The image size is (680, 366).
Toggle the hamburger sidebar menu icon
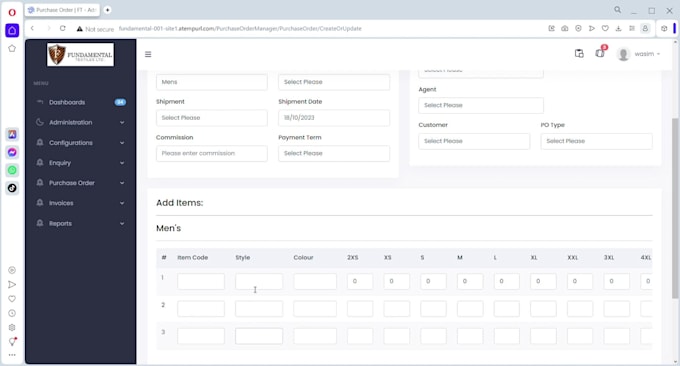click(x=148, y=54)
